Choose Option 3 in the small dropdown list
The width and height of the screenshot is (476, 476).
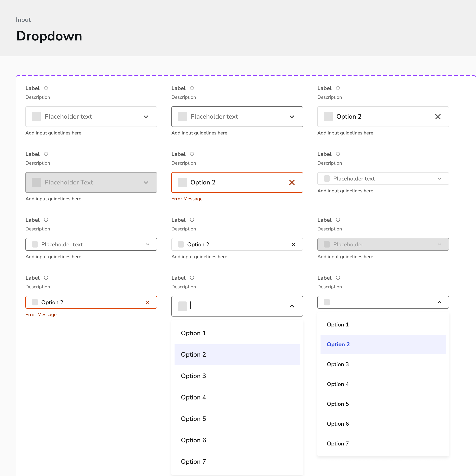(383, 364)
